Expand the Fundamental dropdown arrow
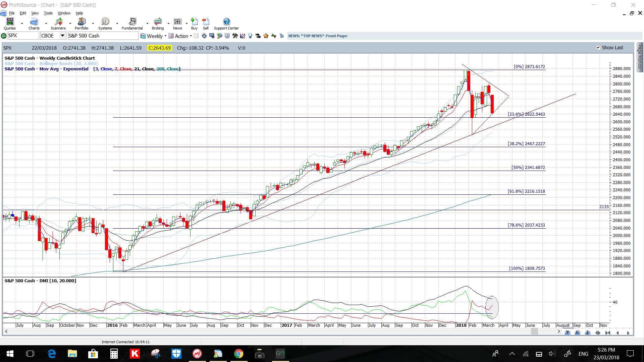The width and height of the screenshot is (644, 362). 147,23
